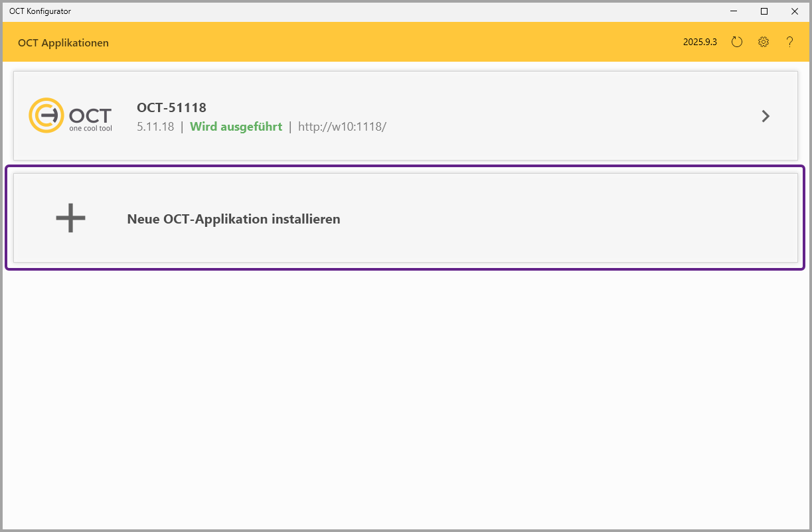Click the refresh icon in the header
Image resolution: width=812 pixels, height=532 pixels.
tap(736, 42)
